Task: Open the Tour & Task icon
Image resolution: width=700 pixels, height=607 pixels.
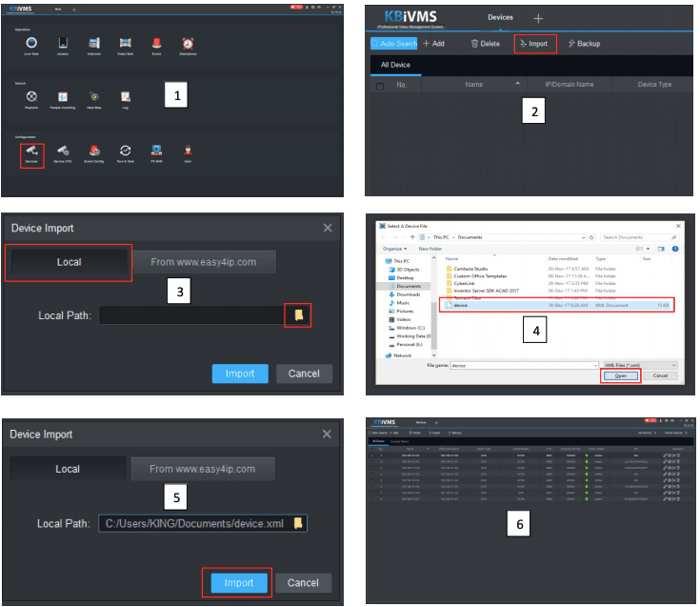Action: click(125, 151)
